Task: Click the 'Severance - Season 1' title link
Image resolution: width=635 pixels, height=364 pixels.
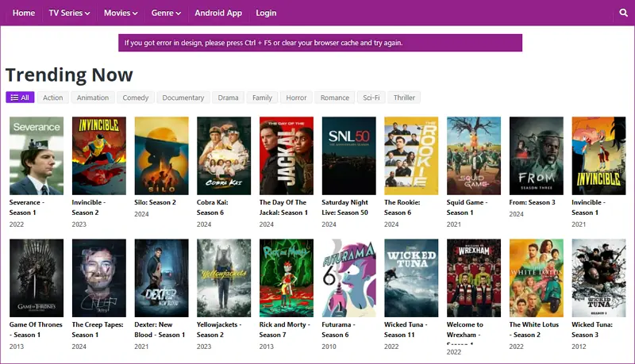Action: (x=27, y=208)
